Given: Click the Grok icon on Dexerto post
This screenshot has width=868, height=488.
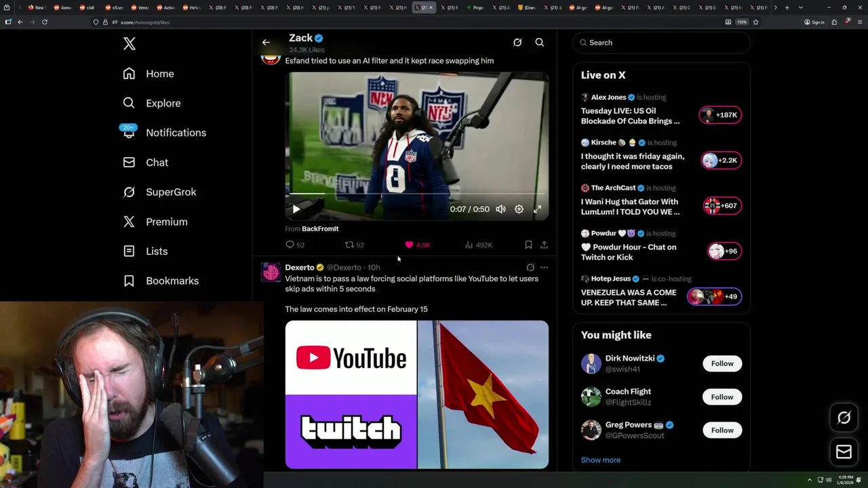Looking at the screenshot, I should [x=530, y=268].
